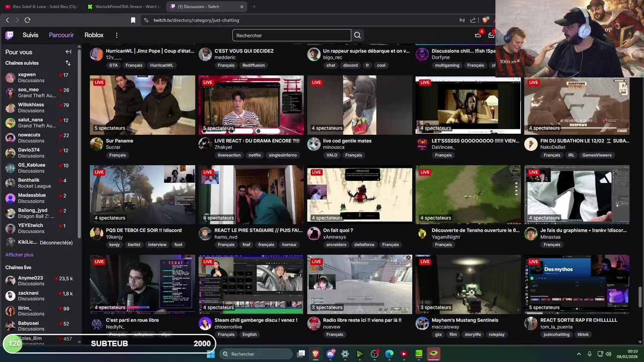Viewport: 644px width, 362px height.
Task: Open the Prime loot crown icon
Action: point(478,35)
